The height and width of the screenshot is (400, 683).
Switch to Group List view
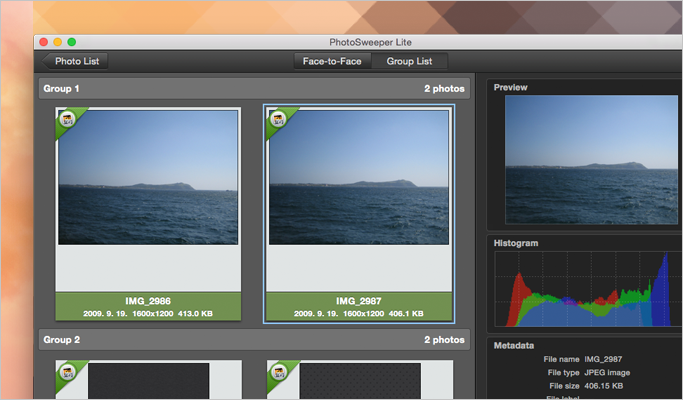[409, 61]
